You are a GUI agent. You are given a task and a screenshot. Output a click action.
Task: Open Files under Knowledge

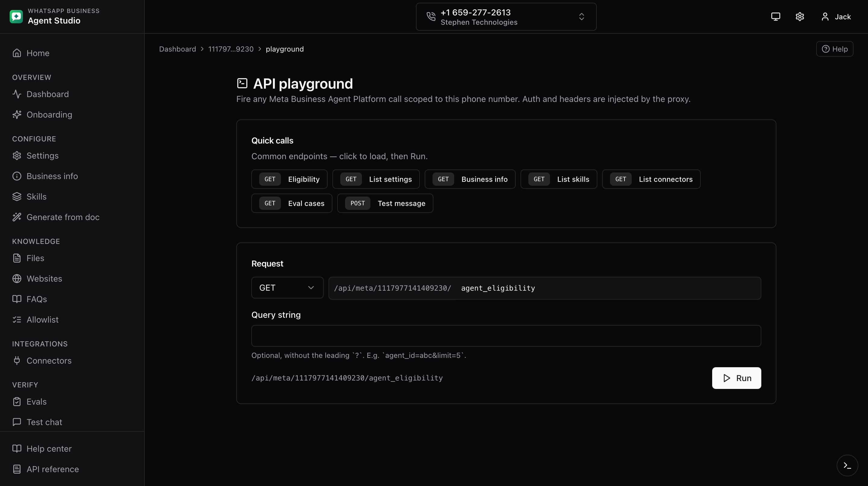72,258
